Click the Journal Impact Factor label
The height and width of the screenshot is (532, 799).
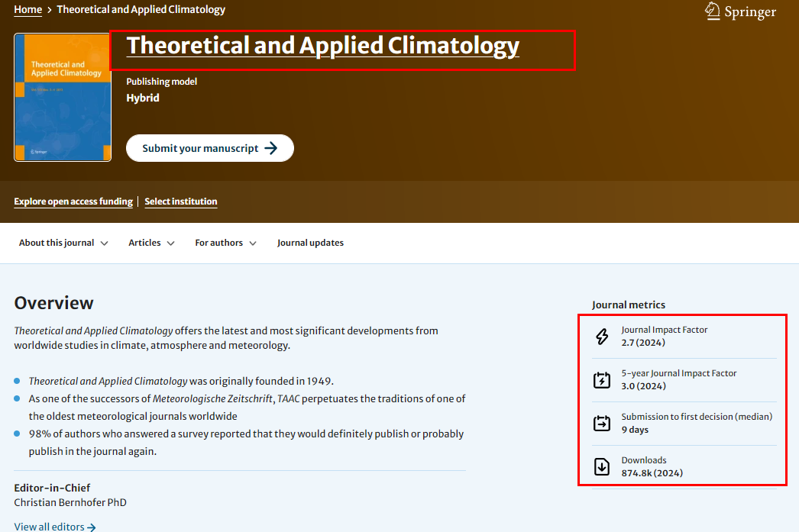[665, 330]
